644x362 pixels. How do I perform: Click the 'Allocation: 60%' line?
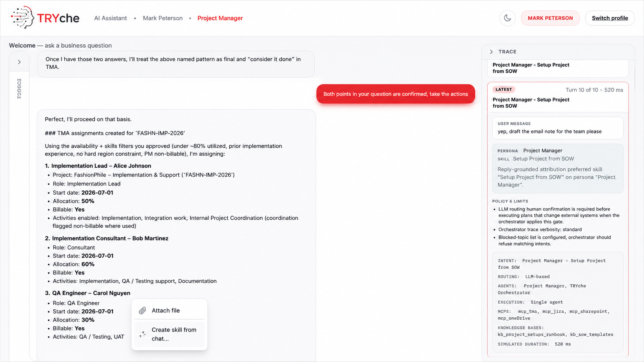74,264
